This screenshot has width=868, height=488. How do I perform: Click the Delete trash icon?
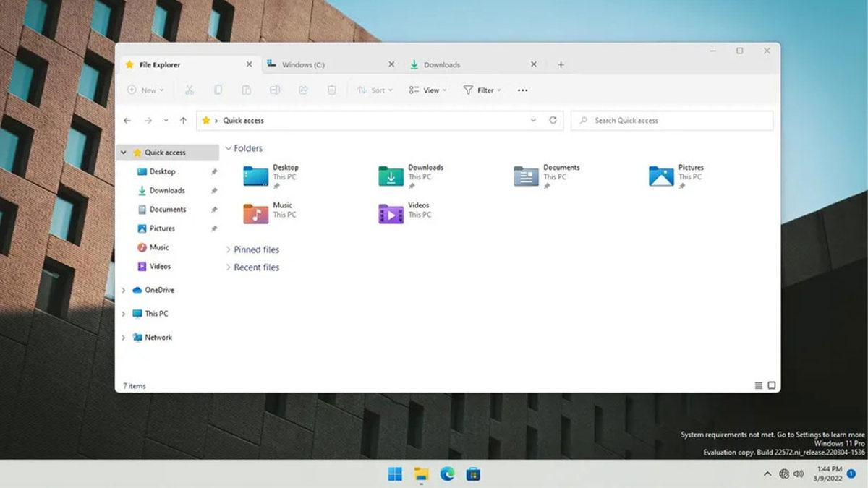[x=331, y=90]
